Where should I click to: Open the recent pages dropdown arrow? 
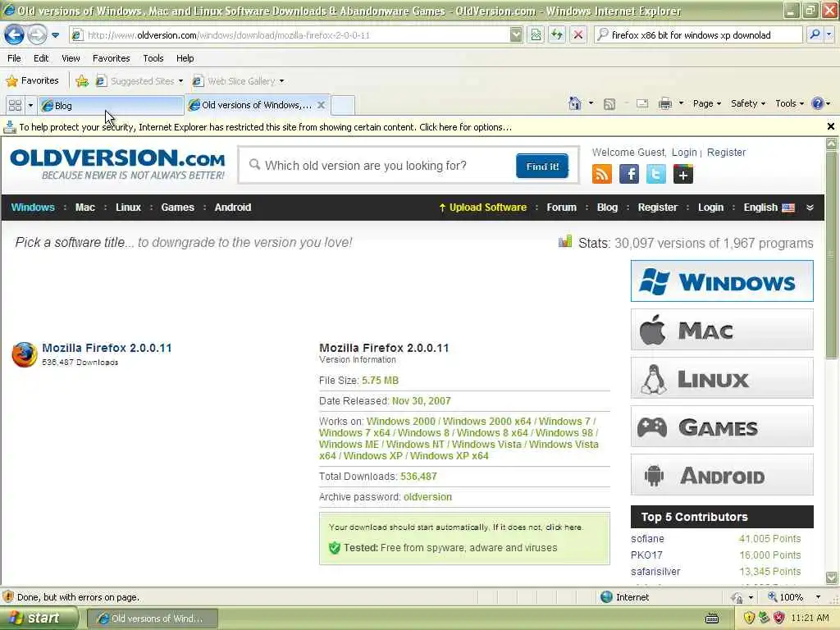point(56,35)
